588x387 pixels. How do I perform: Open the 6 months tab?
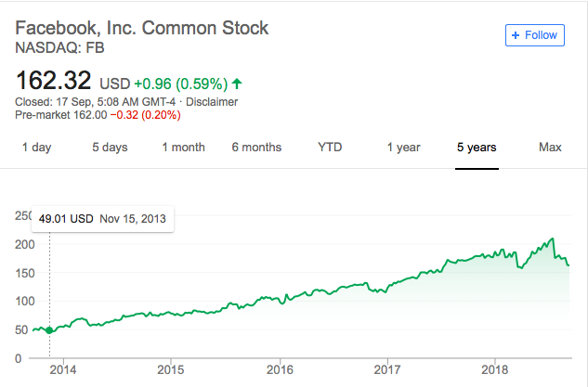click(x=256, y=147)
